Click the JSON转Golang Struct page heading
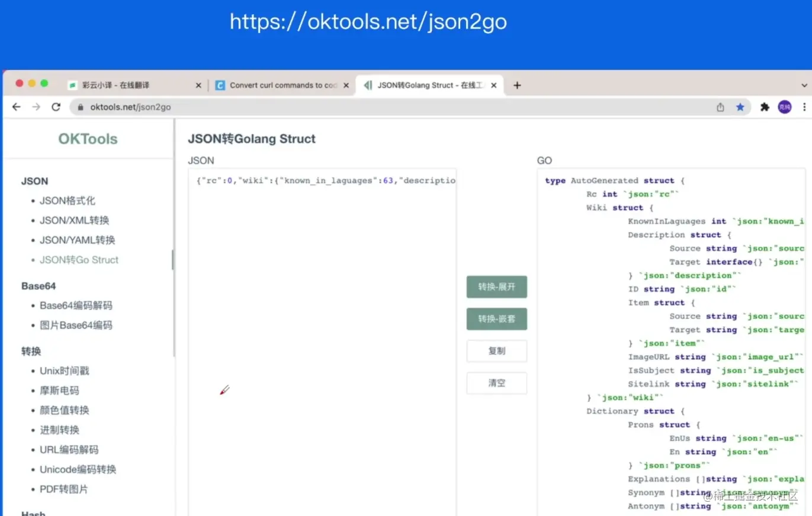Viewport: 812px width, 516px height. [252, 139]
